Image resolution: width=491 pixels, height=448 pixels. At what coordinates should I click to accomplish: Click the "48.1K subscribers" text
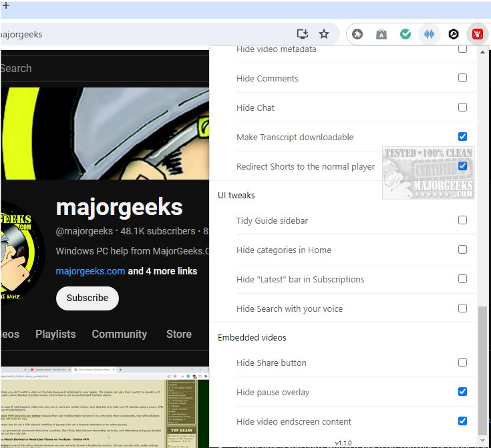click(158, 231)
